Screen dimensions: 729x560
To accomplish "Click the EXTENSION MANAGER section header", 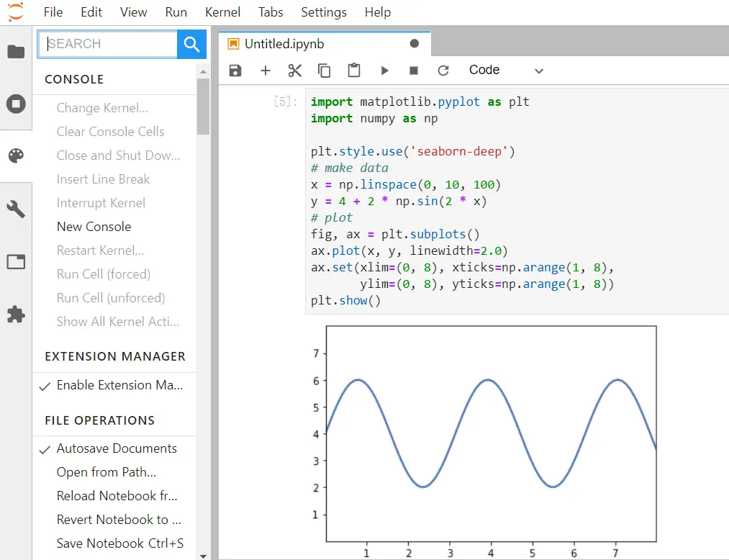I will 115,357.
